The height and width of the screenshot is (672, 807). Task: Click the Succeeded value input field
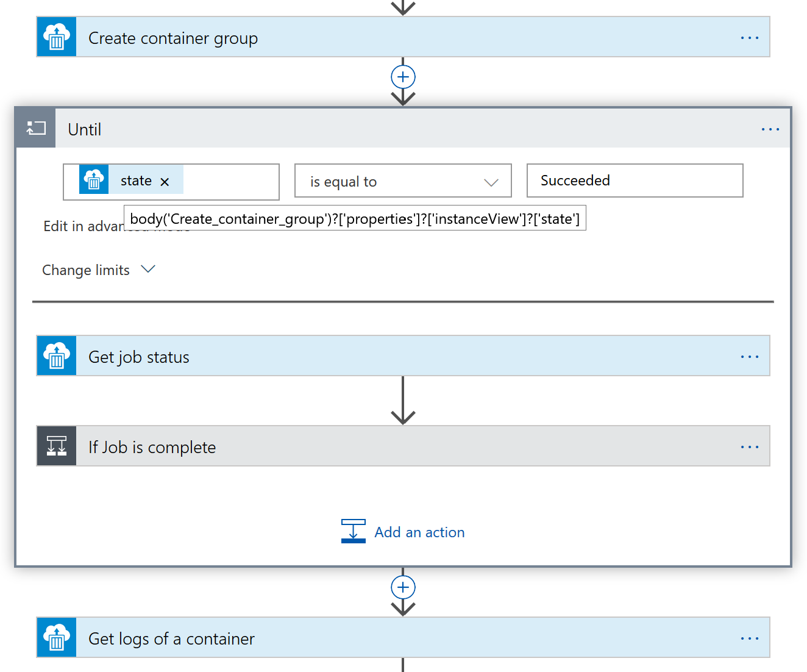coord(635,181)
